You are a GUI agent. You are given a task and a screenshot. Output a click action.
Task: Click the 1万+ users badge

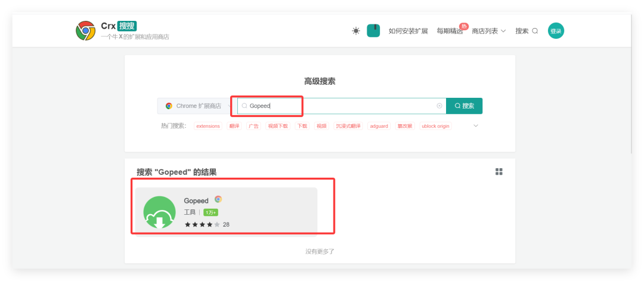coord(210,212)
